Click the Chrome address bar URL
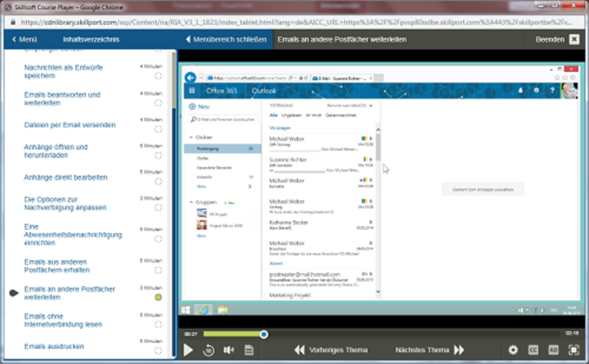The height and width of the screenshot is (364, 589). click(x=296, y=22)
